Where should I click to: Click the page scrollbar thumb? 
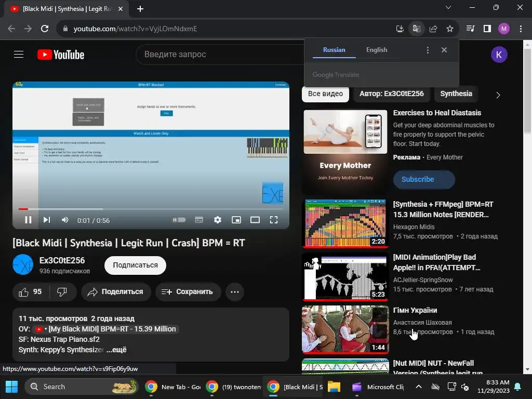pos(527,91)
